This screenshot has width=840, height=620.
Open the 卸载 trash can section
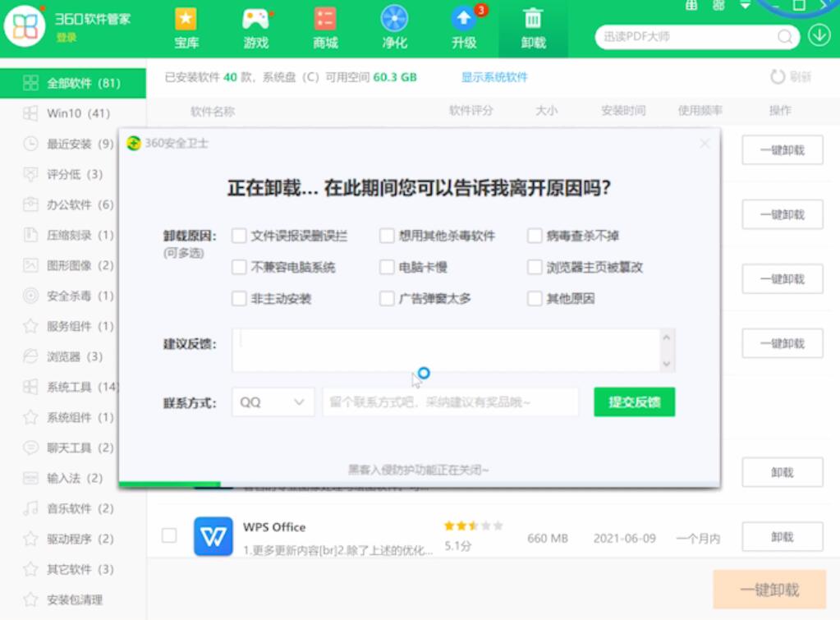[x=533, y=29]
